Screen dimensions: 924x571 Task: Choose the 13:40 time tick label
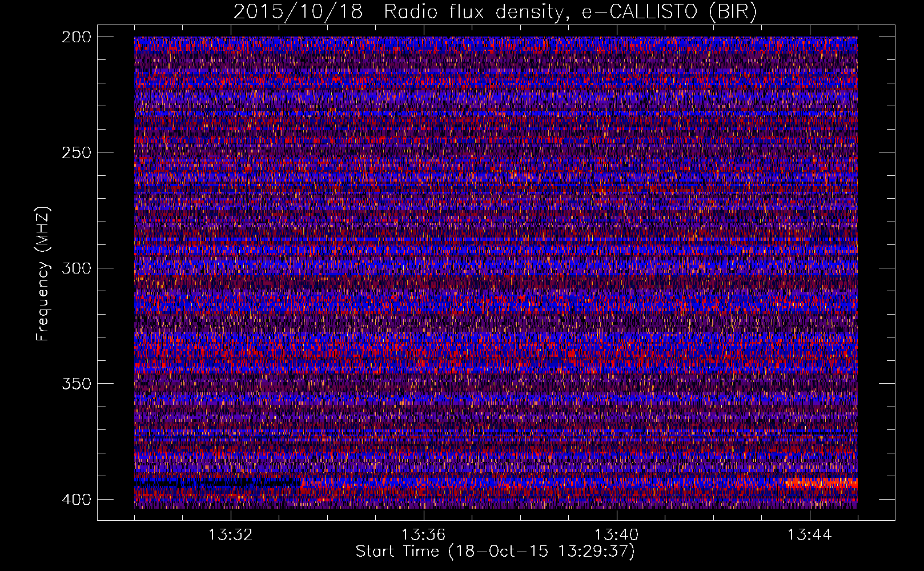(x=616, y=535)
